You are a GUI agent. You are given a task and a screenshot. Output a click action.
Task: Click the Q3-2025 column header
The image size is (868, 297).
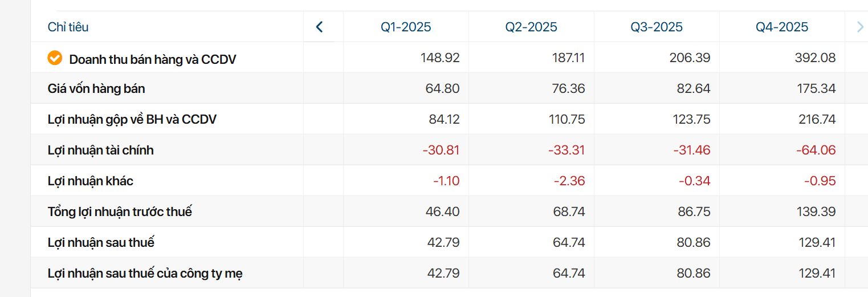[657, 27]
